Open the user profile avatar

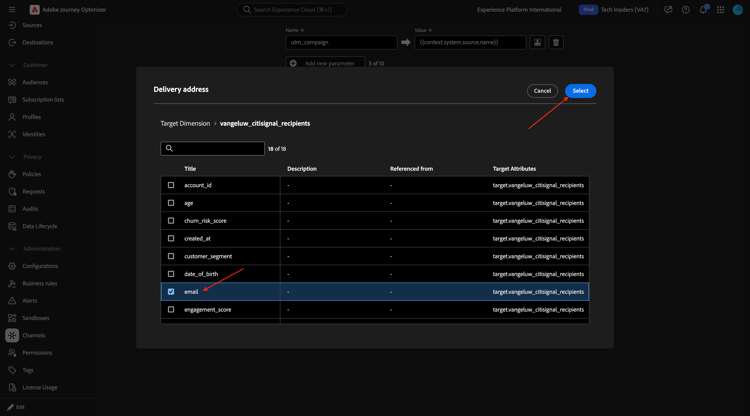pyautogui.click(x=738, y=10)
